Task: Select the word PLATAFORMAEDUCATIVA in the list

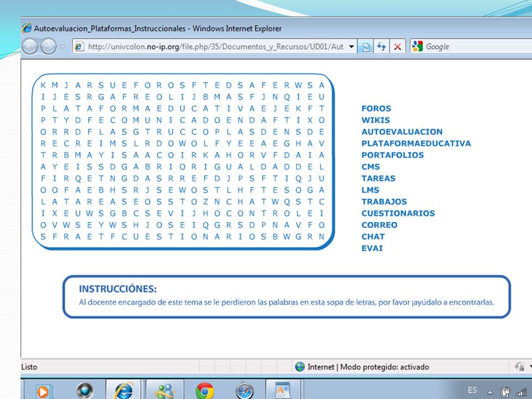Action: point(416,144)
